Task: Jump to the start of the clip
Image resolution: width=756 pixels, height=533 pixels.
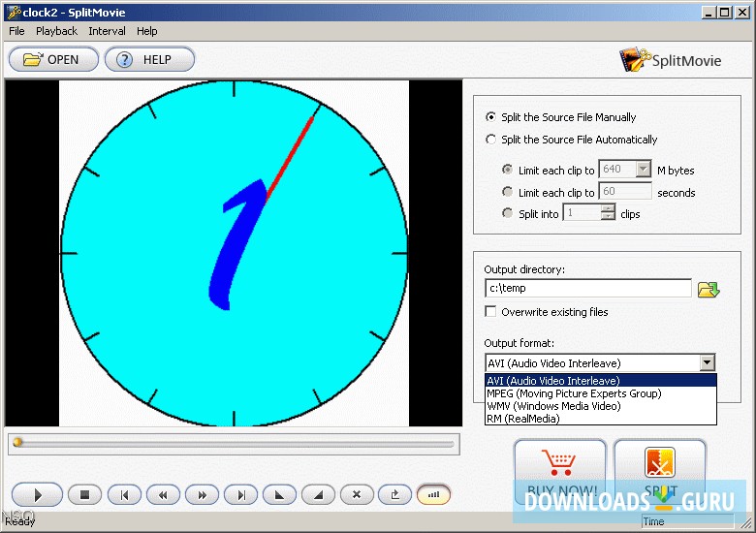Action: click(x=124, y=494)
